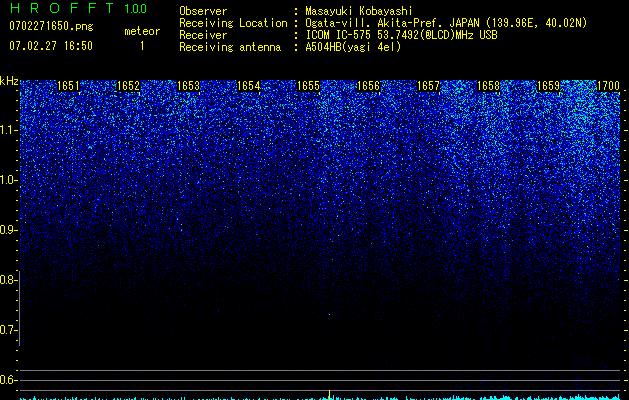Click the 1654 time marker
The width and height of the screenshot is (629, 400).
click(x=248, y=86)
